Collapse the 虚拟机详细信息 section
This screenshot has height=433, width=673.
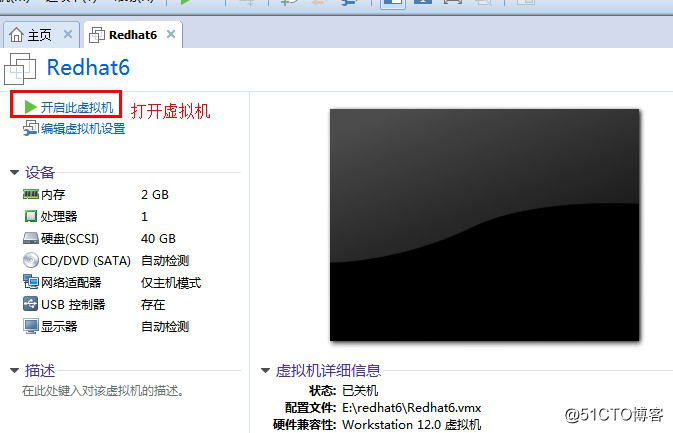pos(266,370)
